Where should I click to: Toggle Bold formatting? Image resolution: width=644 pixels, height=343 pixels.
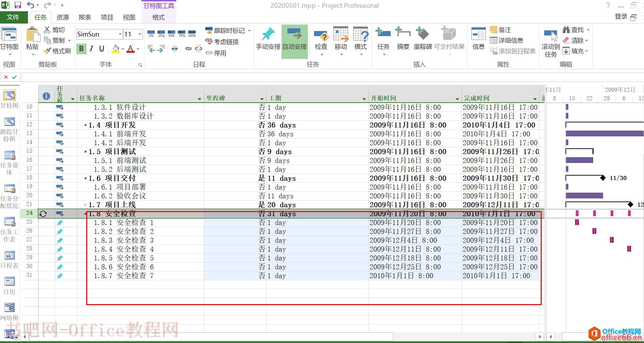81,49
